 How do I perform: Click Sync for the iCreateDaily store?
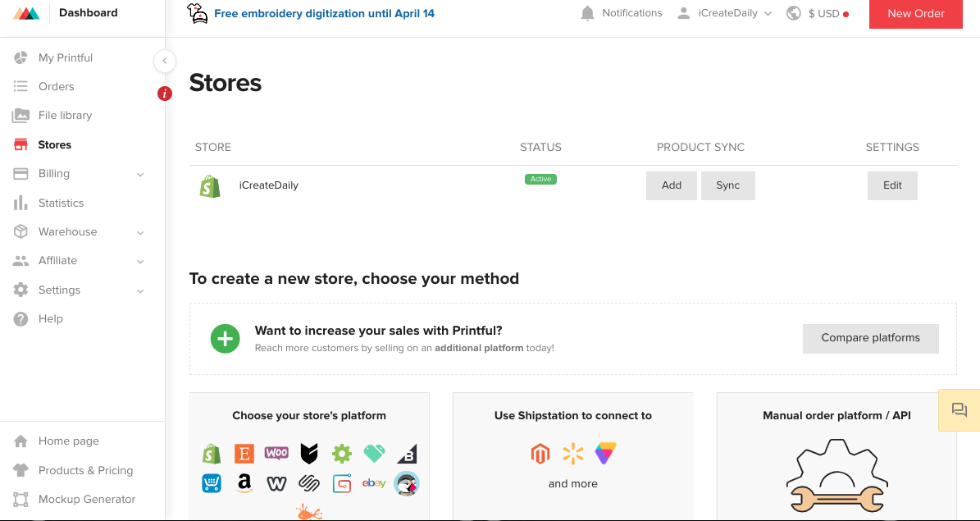(x=728, y=185)
